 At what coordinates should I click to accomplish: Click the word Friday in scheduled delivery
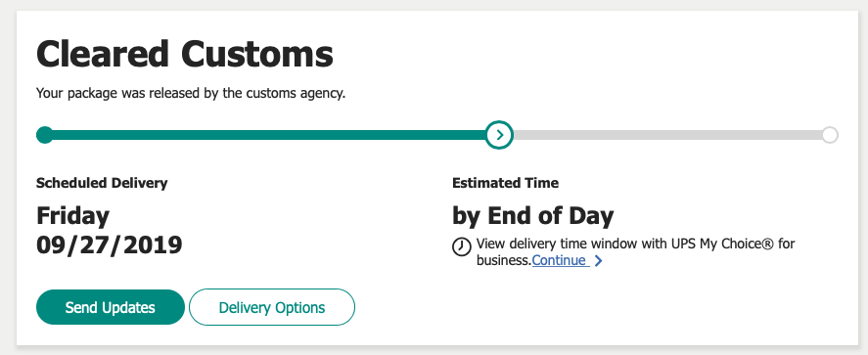[73, 216]
